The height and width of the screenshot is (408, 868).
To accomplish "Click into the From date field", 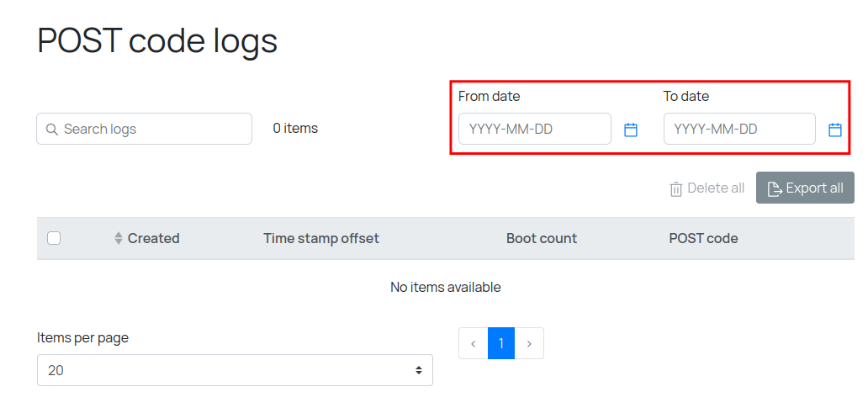I will coord(534,130).
